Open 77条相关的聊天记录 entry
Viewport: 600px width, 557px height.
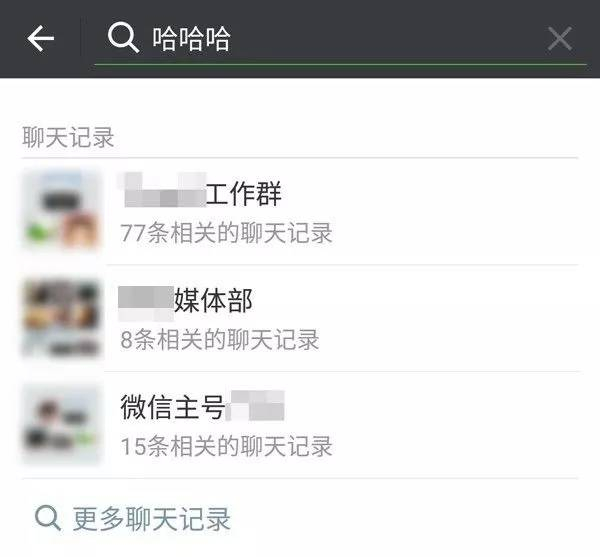click(x=227, y=233)
